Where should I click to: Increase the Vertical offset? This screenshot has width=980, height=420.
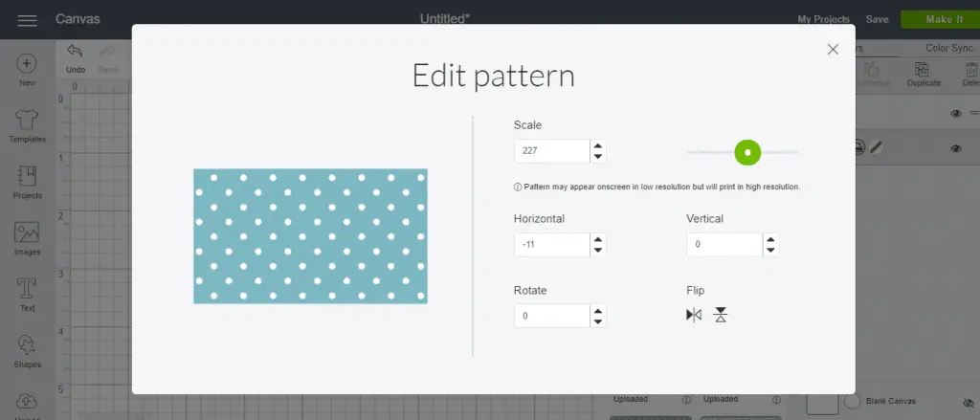770,239
